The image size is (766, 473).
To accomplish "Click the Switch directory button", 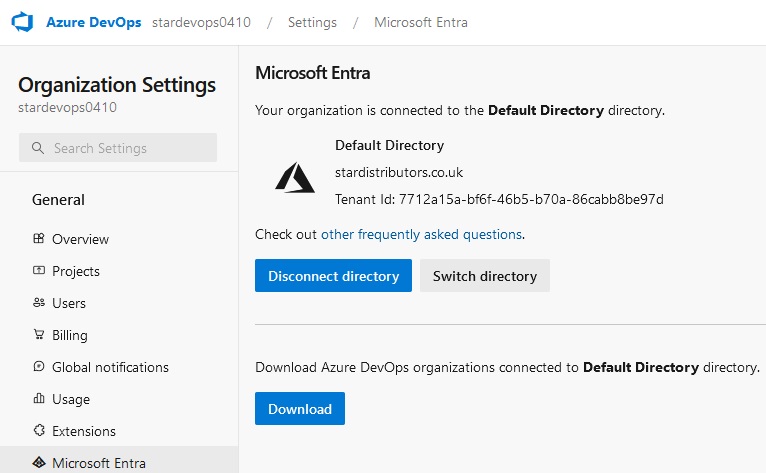I will 485,276.
